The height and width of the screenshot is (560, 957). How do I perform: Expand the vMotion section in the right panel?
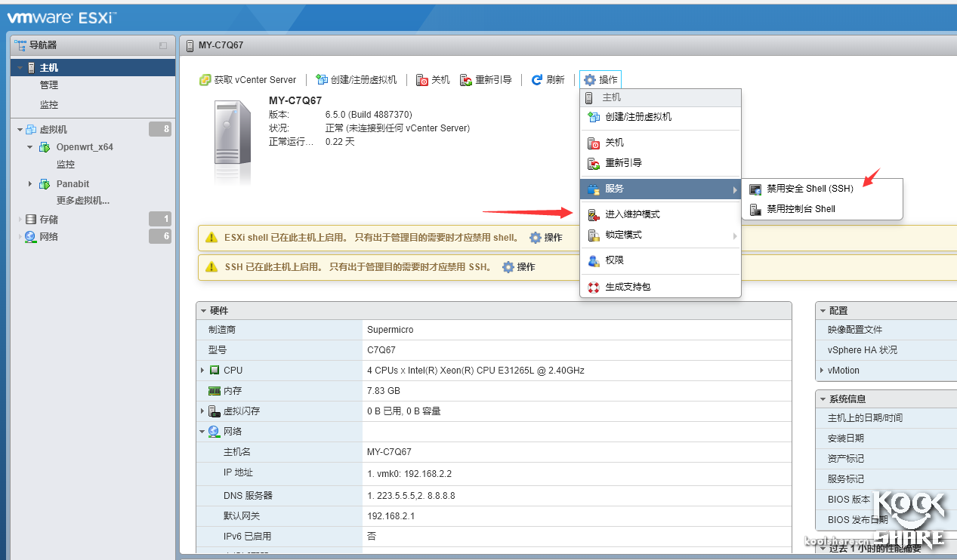point(823,370)
